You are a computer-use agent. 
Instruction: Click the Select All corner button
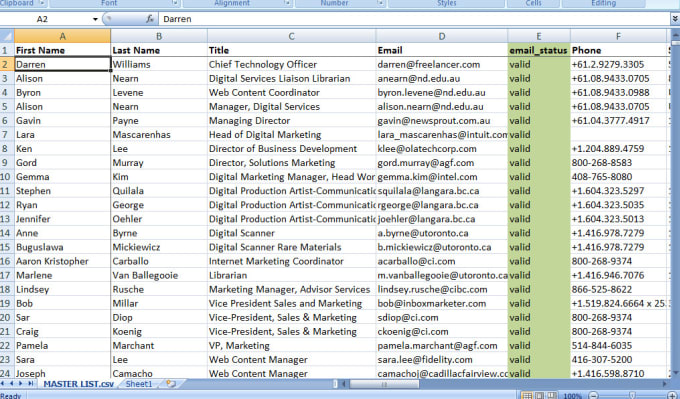[x=7, y=36]
